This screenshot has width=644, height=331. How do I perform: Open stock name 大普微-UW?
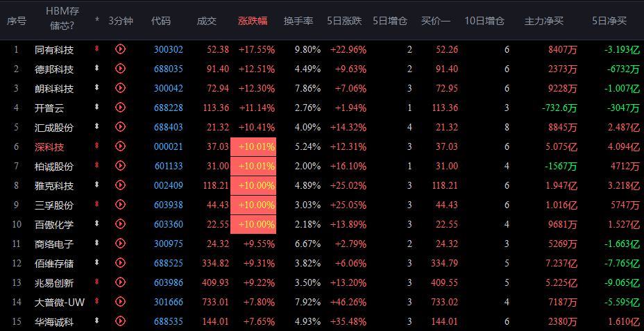click(x=60, y=303)
